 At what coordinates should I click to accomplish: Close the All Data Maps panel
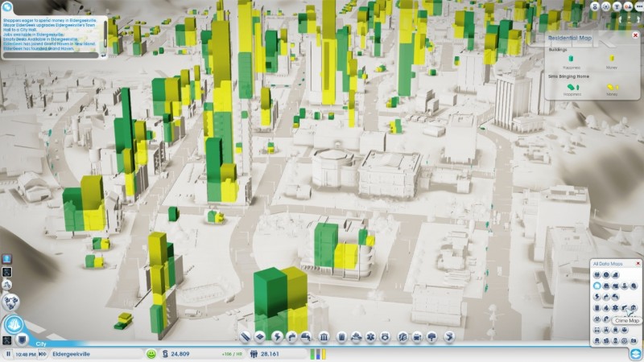[x=638, y=263]
